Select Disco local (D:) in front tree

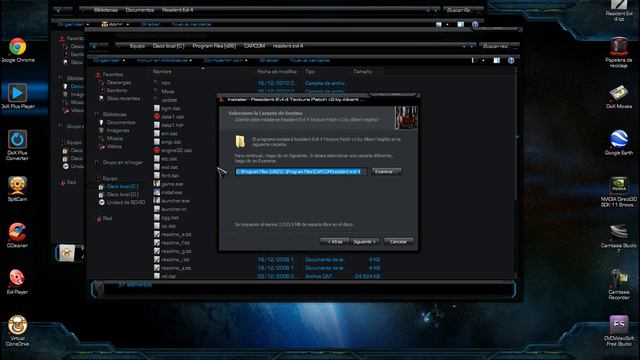[122, 195]
